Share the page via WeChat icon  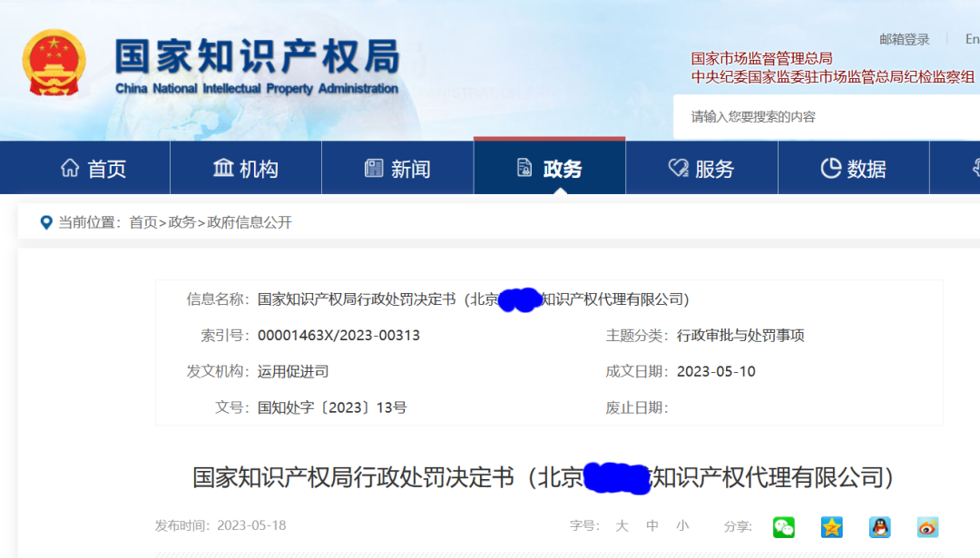[784, 527]
